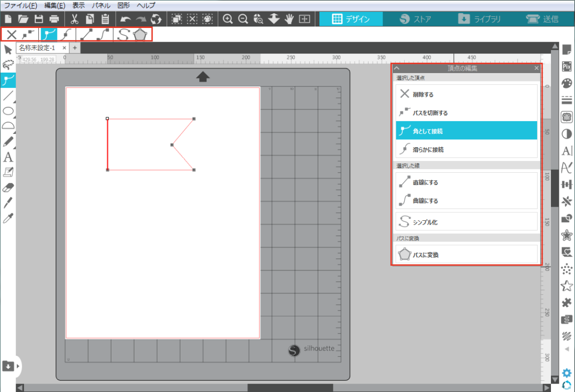Select the ellipse drawing tool
Screen dimensions: 575x392
click(8, 111)
